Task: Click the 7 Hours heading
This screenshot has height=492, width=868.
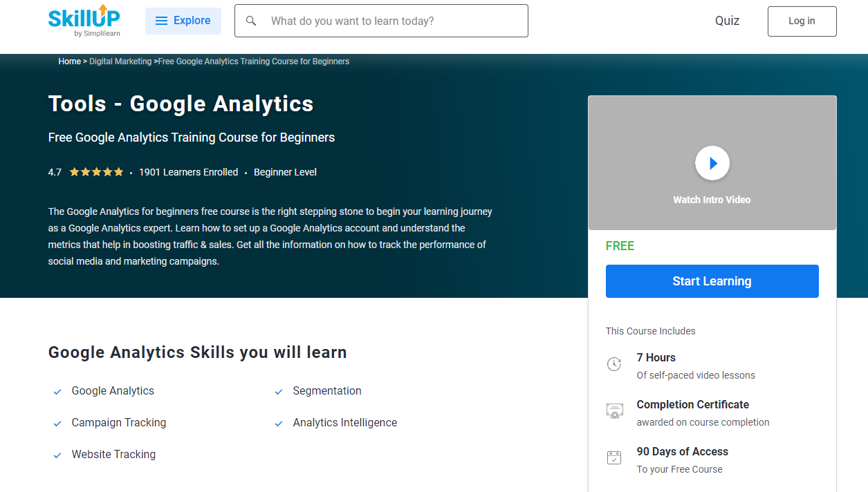Action: [x=656, y=357]
